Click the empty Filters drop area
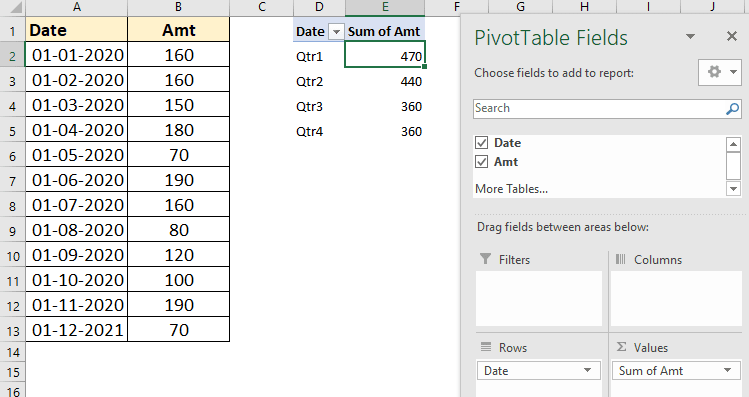This screenshot has height=397, width=749. 539,298
